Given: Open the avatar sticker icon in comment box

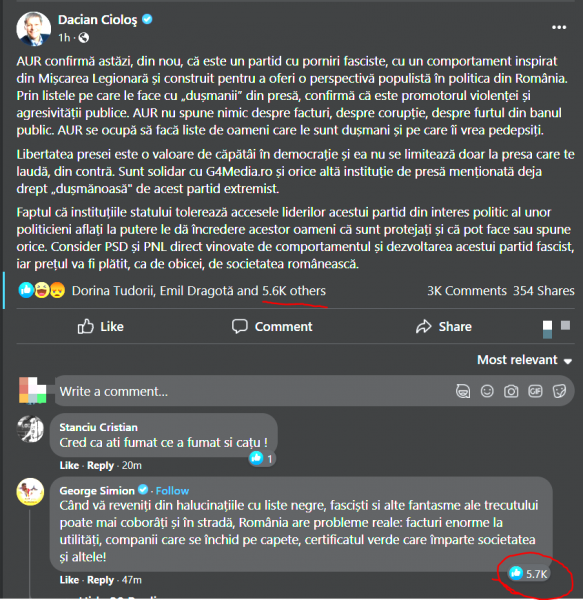Looking at the screenshot, I should pos(463,391).
